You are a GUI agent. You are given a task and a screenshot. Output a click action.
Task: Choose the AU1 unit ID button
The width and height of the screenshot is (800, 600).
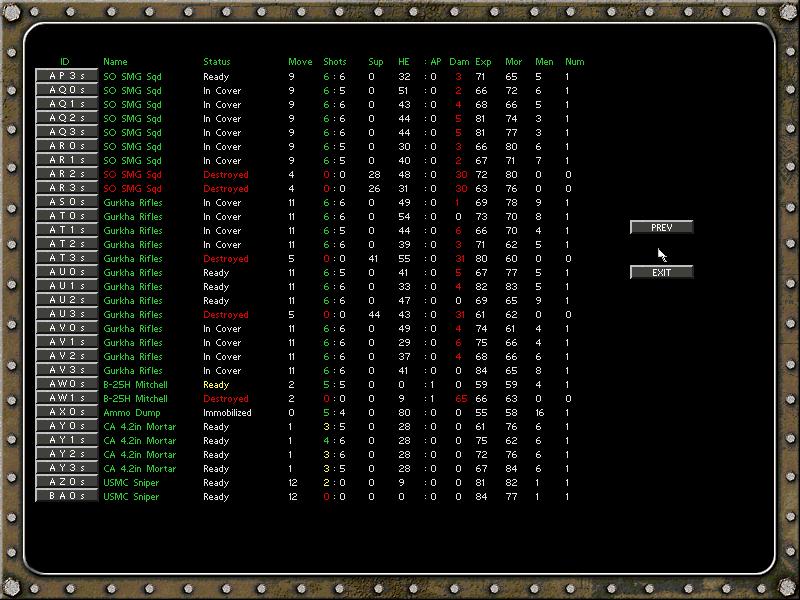(x=66, y=286)
